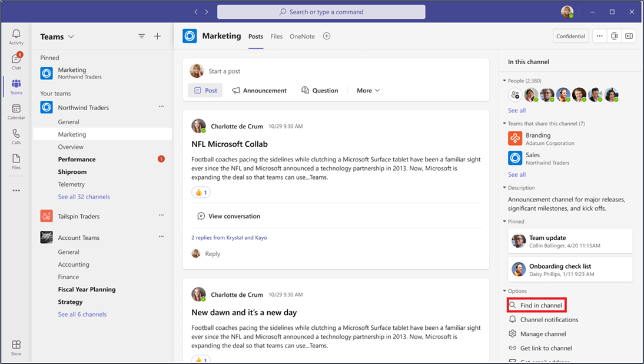
Task: Click the Meet now video icon
Action: point(614,36)
